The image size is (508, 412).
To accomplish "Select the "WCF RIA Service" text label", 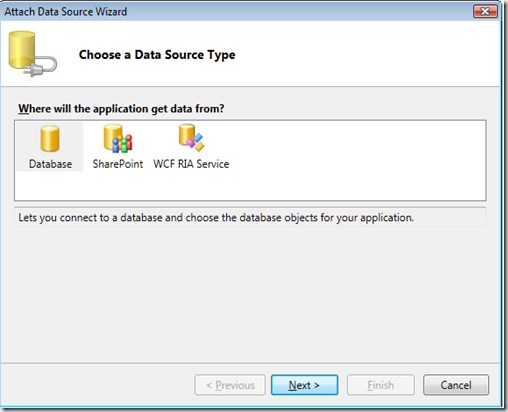I will [x=191, y=164].
